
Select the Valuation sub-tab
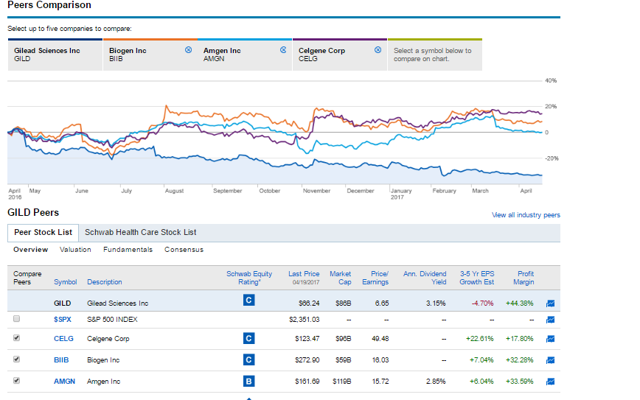pos(76,249)
